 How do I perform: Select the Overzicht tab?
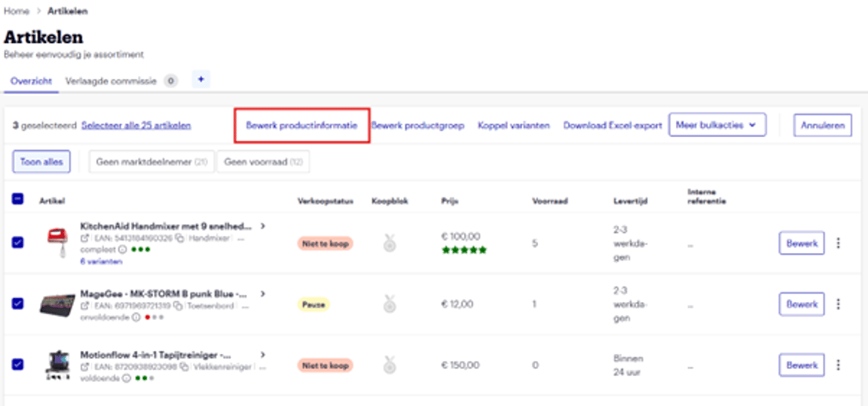tap(31, 81)
